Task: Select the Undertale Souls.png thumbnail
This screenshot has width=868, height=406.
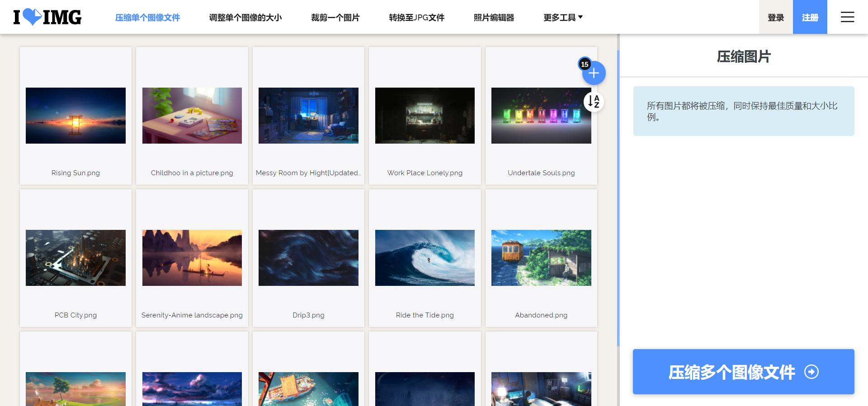Action: click(541, 116)
